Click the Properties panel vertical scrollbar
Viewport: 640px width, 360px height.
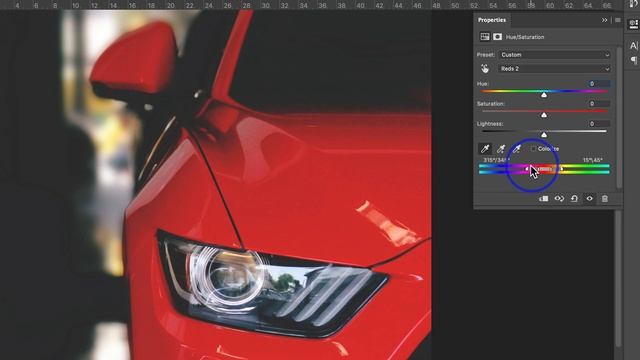619,117
